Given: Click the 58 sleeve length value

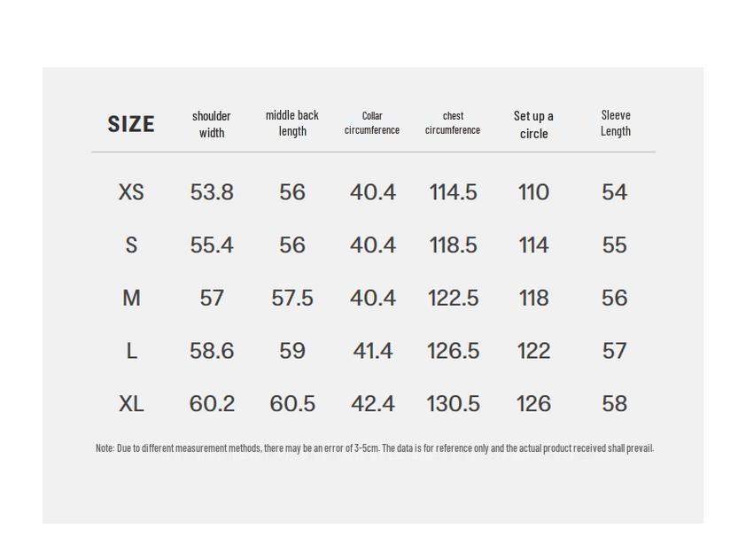Looking at the screenshot, I should click(615, 404).
